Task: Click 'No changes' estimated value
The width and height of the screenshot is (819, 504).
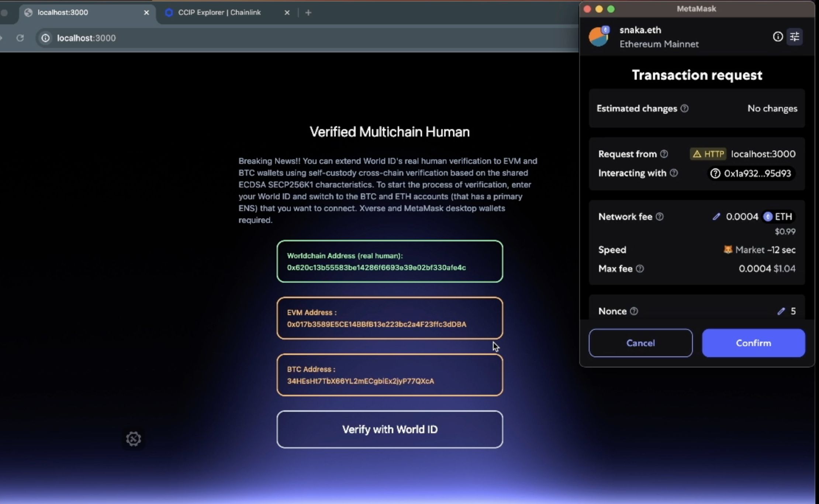Action: pyautogui.click(x=772, y=108)
